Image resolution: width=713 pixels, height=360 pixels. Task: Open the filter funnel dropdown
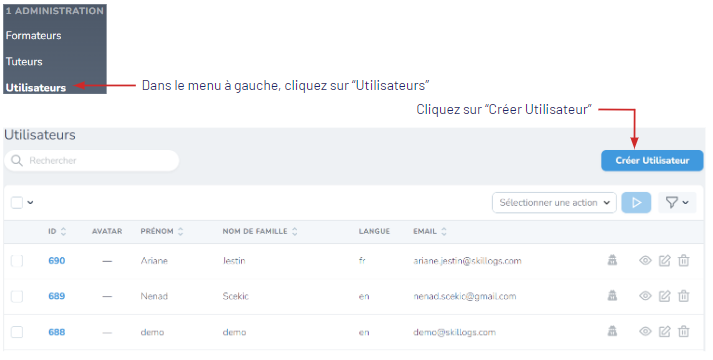pyautogui.click(x=677, y=203)
